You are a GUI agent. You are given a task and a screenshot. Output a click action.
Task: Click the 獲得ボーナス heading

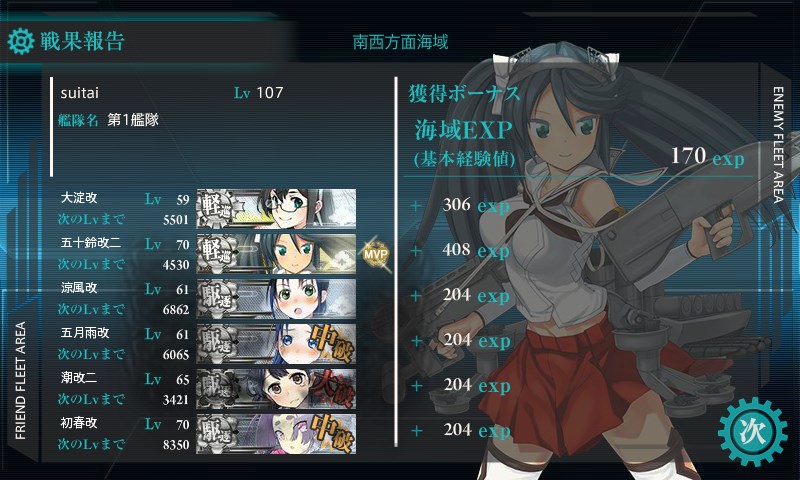pos(464,93)
